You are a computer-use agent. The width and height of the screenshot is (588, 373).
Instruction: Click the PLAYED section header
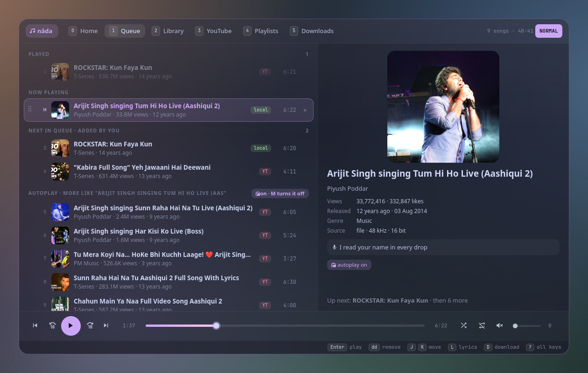click(39, 54)
